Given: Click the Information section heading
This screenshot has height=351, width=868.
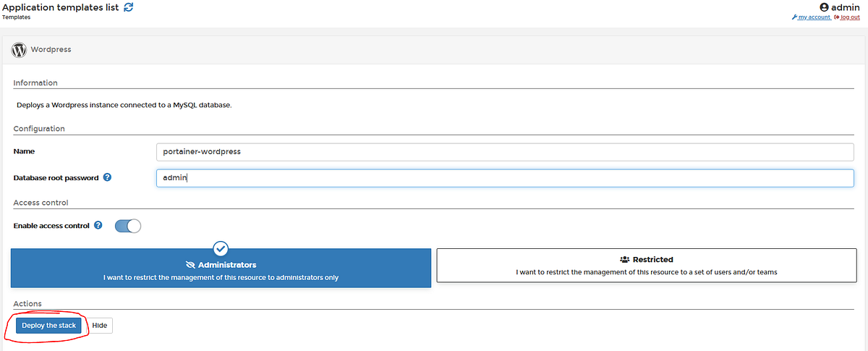Looking at the screenshot, I should coord(35,83).
